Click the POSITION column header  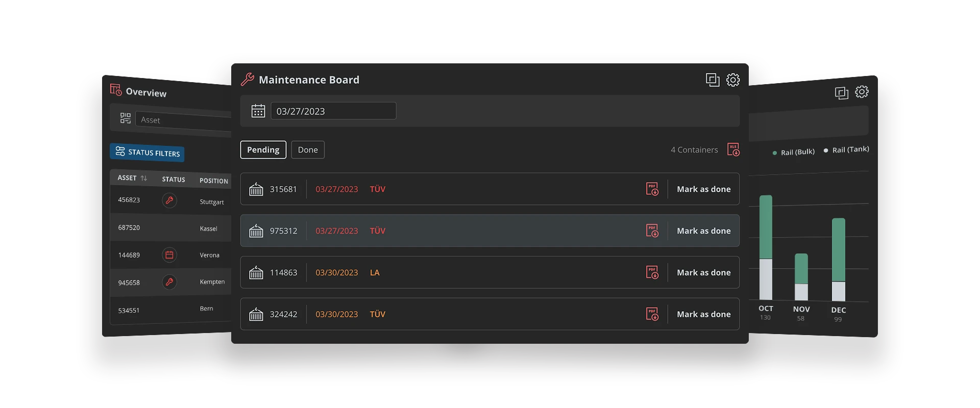[x=214, y=181]
